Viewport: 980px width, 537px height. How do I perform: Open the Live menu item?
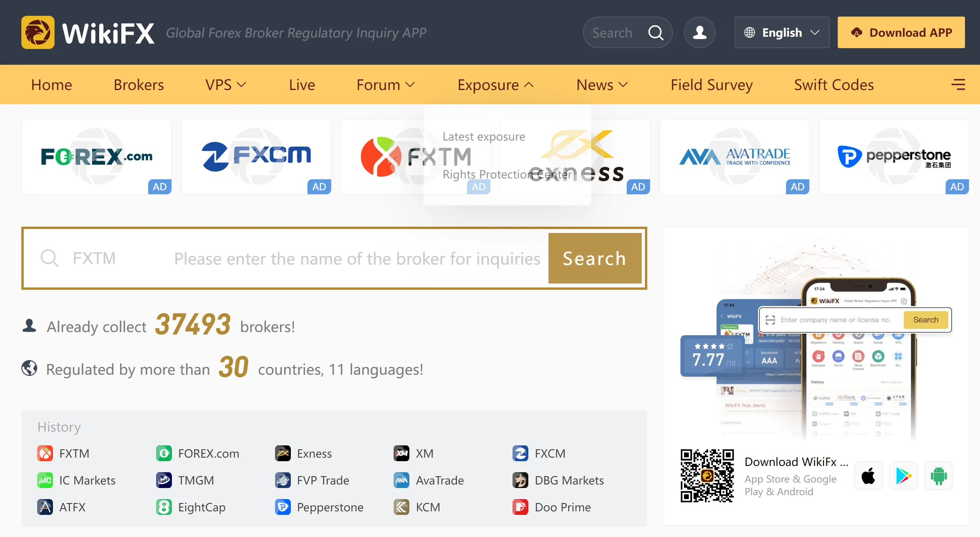coord(302,84)
